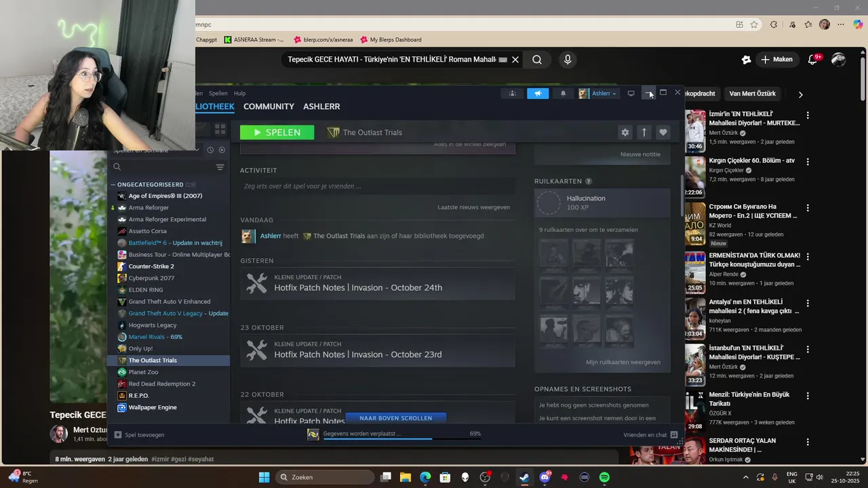Open YouTube notifications bell
Image resolution: width=868 pixels, height=488 pixels.
click(813, 60)
